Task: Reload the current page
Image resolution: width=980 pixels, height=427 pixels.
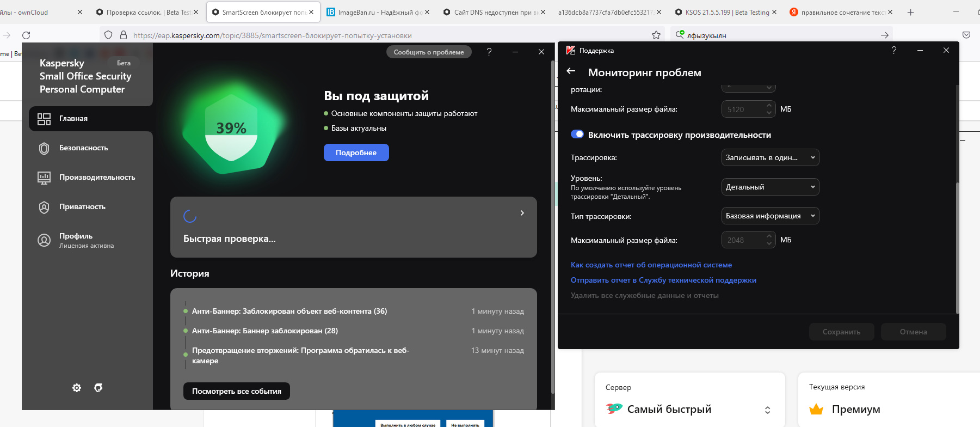Action: click(26, 35)
